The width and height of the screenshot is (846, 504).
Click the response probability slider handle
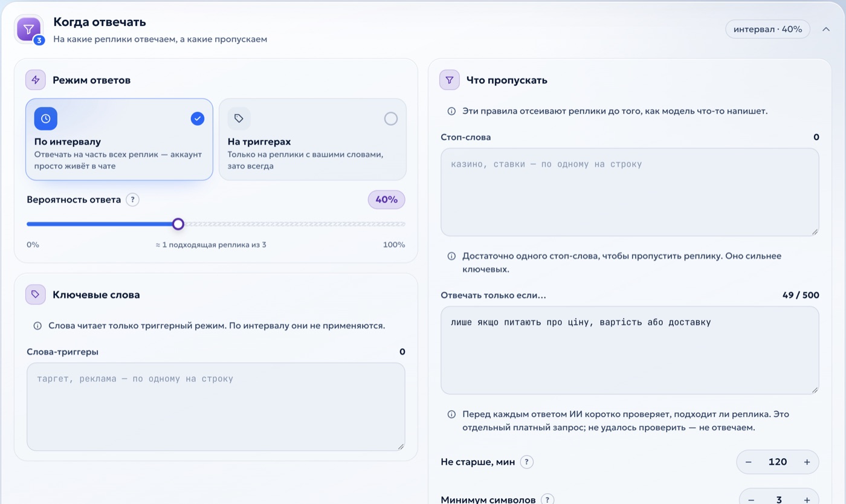tap(178, 224)
